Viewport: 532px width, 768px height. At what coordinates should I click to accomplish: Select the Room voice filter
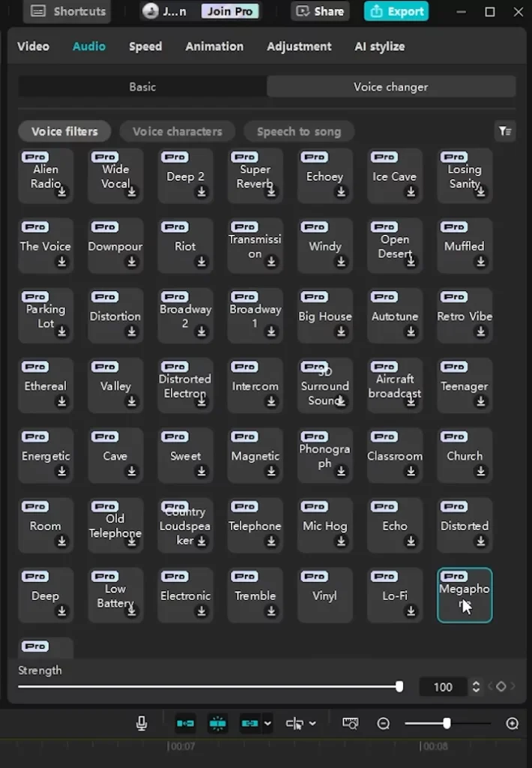(x=46, y=525)
